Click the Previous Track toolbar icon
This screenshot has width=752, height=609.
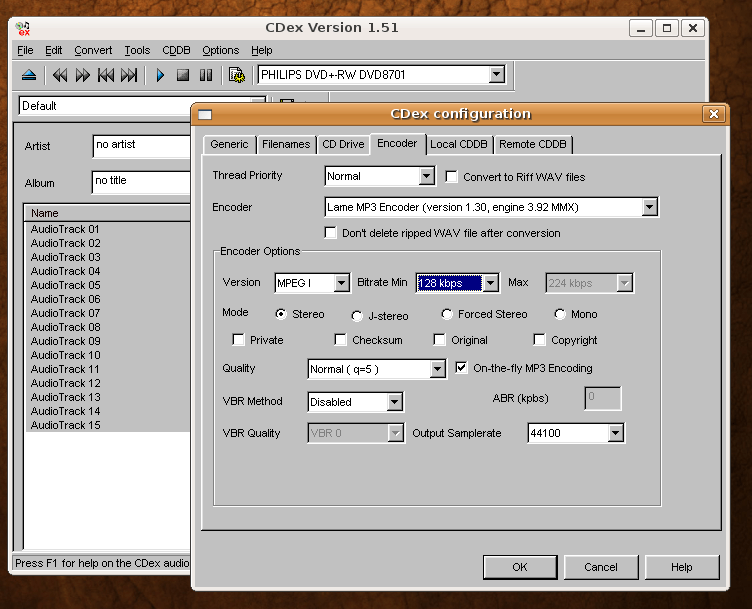[106, 75]
